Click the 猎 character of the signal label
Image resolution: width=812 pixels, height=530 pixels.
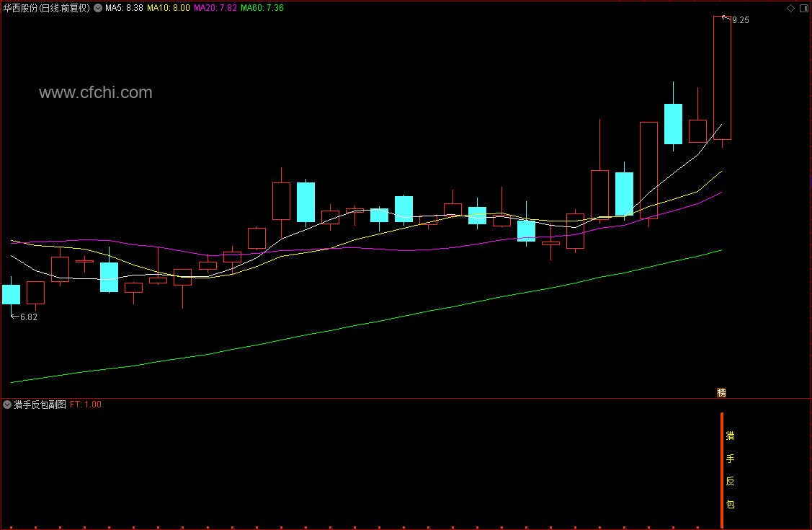pyautogui.click(x=730, y=436)
